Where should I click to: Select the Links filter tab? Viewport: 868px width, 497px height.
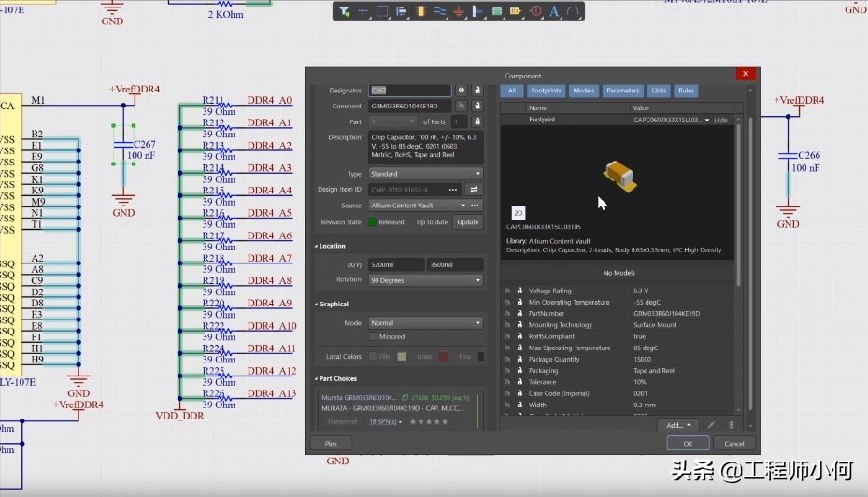tap(659, 91)
